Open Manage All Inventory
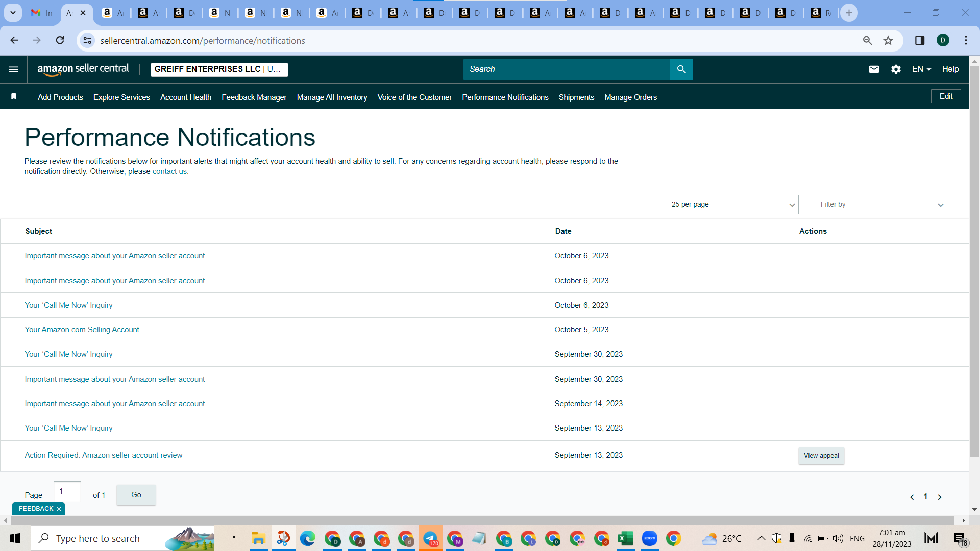The image size is (980, 551). pos(332,97)
